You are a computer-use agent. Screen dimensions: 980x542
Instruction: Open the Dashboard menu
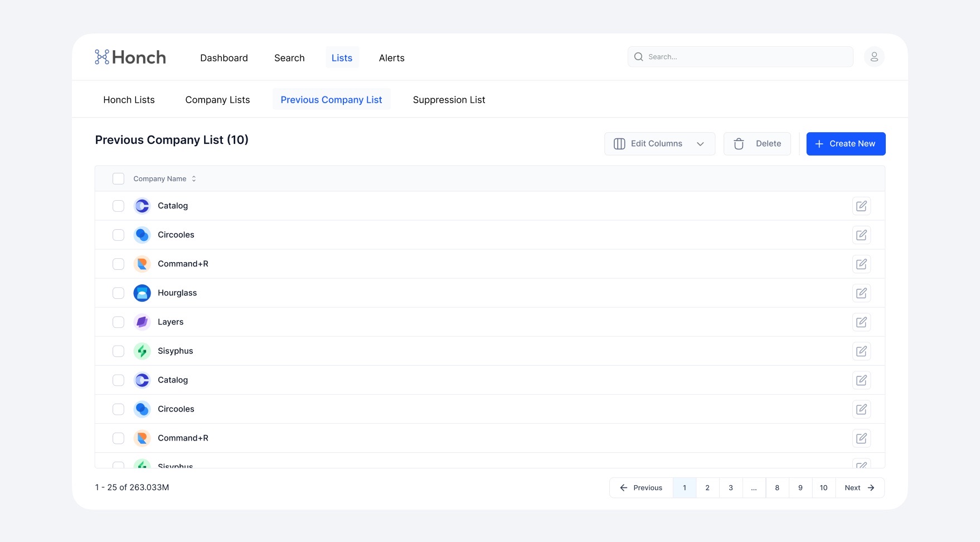(x=224, y=58)
